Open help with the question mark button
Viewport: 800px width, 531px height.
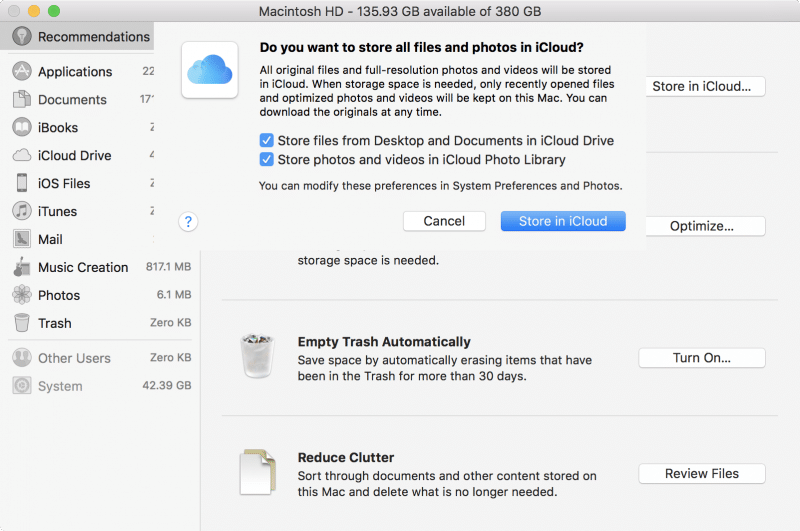click(188, 221)
